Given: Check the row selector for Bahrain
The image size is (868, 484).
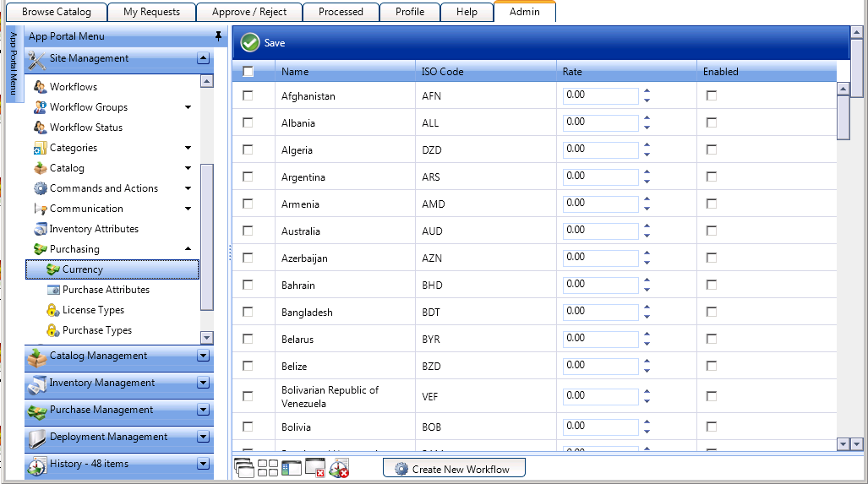Looking at the screenshot, I should click(248, 285).
